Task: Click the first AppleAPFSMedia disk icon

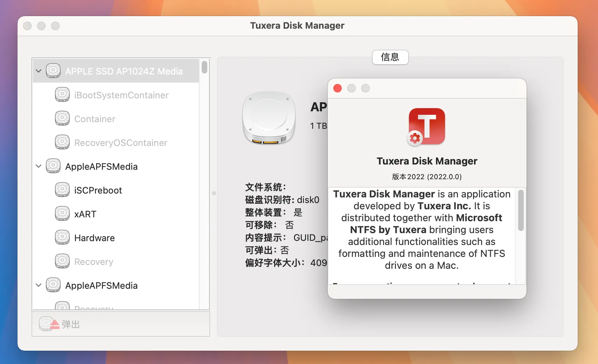Action: (53, 166)
